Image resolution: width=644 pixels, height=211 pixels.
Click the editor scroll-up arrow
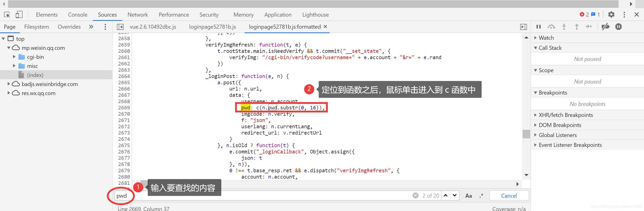click(x=526, y=37)
